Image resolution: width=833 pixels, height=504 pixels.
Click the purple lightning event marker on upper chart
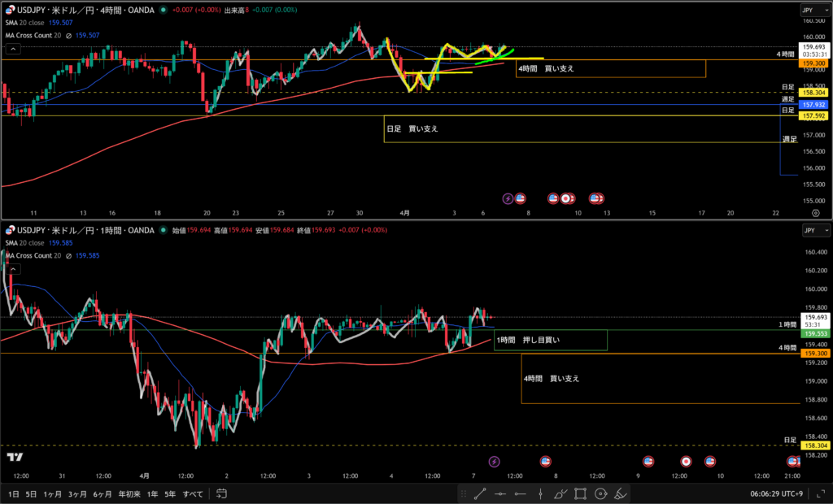(x=508, y=198)
